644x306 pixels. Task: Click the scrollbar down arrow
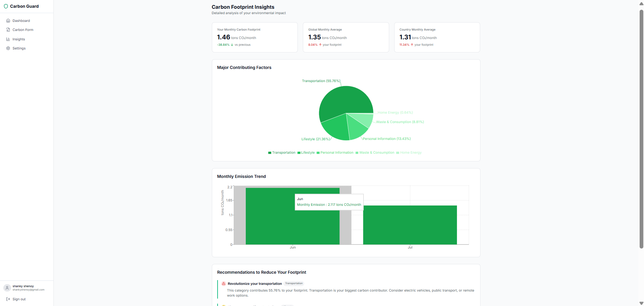coord(641,303)
